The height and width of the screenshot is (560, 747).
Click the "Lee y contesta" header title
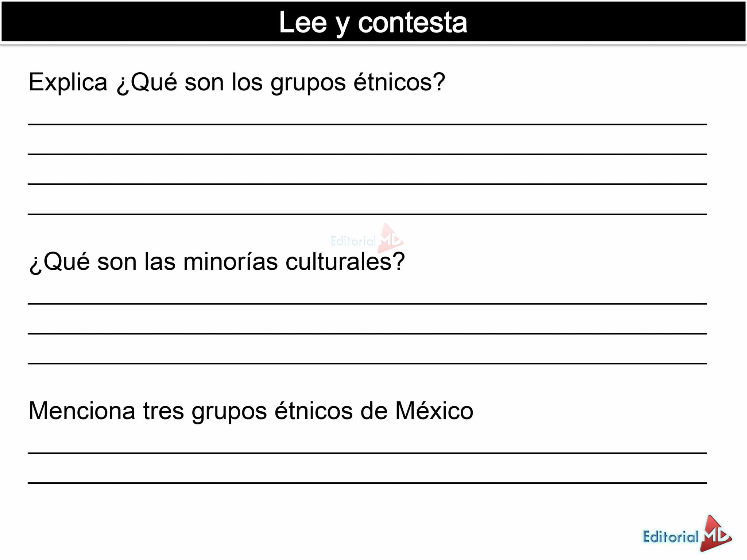373,23
